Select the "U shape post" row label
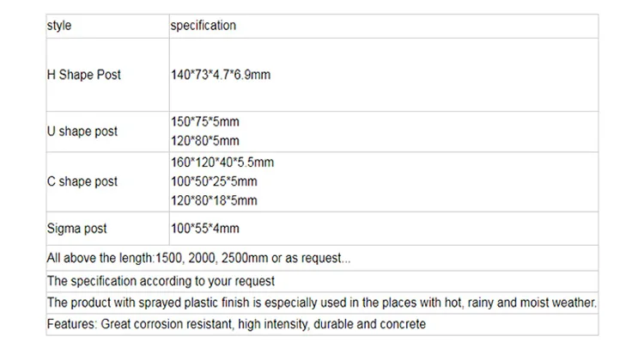 pos(82,132)
